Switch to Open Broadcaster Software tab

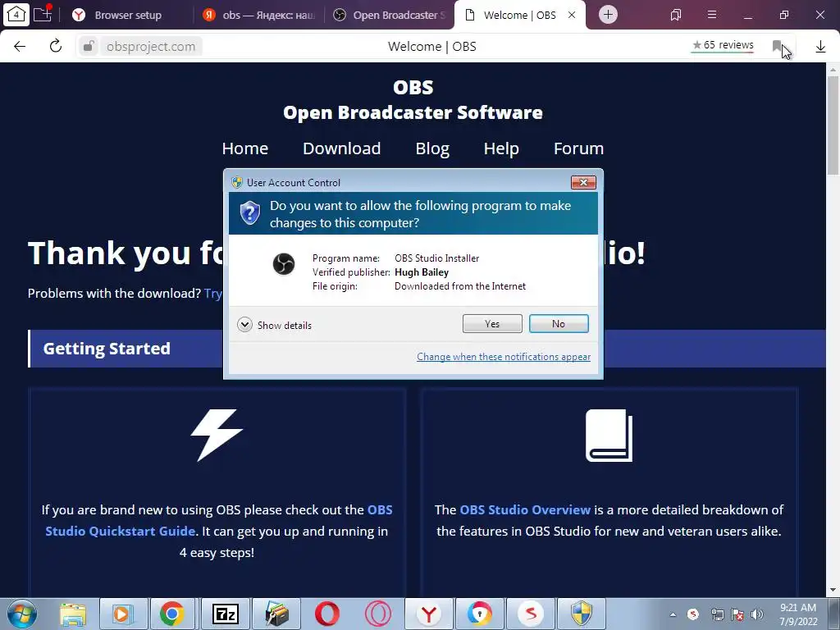click(390, 15)
